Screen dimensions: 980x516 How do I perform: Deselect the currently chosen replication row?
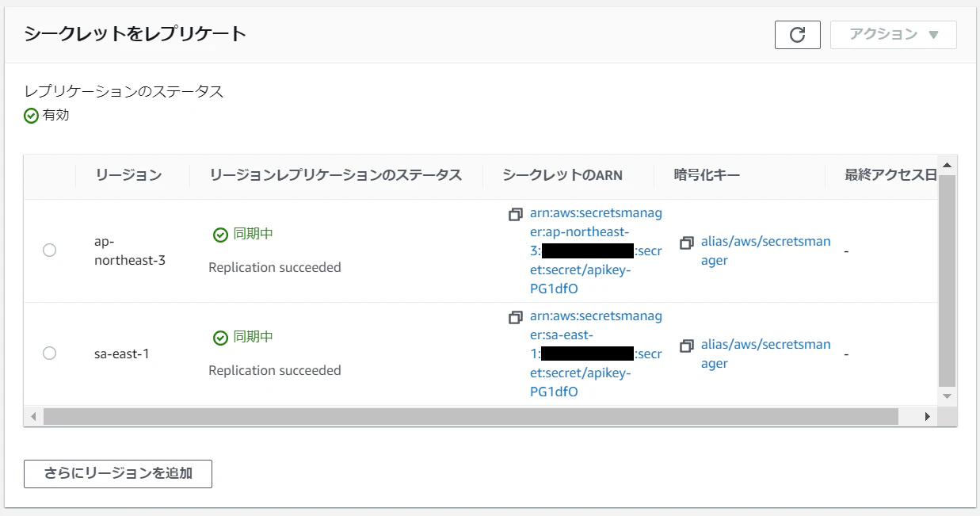point(49,250)
